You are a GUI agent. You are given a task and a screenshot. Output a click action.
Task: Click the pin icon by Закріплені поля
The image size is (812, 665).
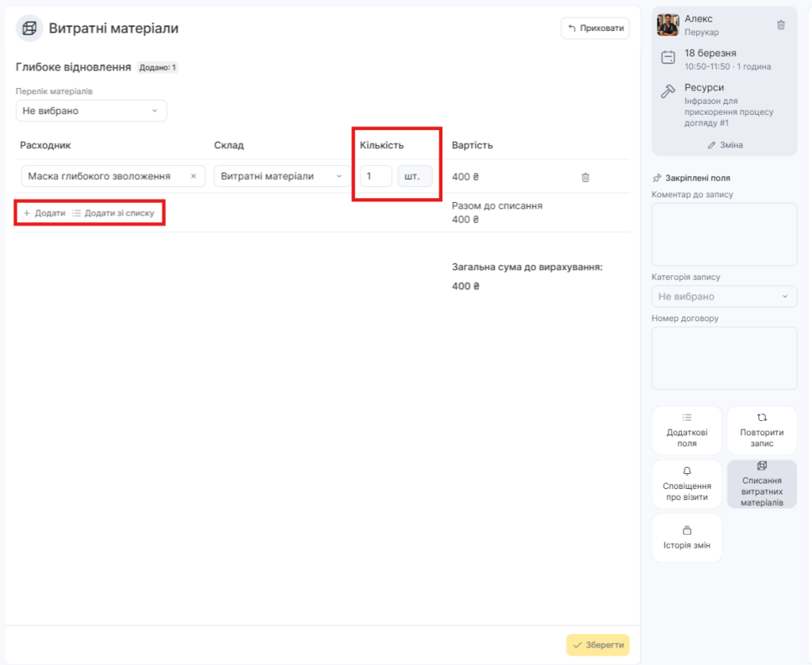tap(657, 178)
